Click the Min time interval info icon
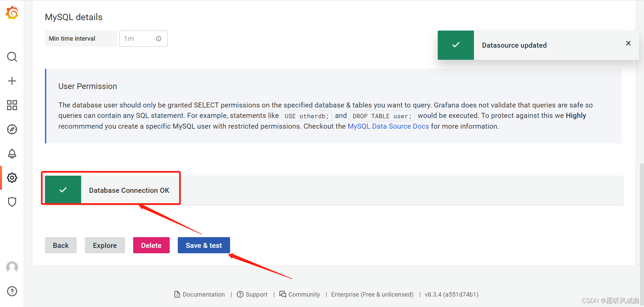Screen dimensions: 644x307 point(159,39)
